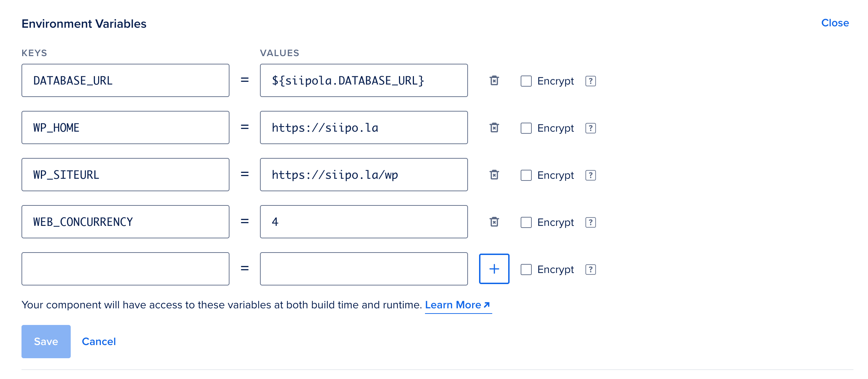
Task: Click the WP_HOME value field
Action: click(364, 127)
